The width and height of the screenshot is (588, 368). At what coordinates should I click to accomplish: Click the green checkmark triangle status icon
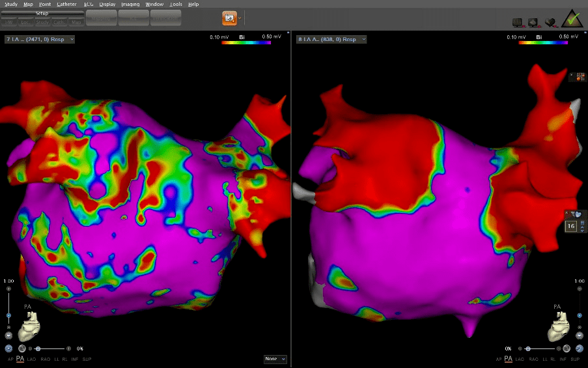(572, 20)
